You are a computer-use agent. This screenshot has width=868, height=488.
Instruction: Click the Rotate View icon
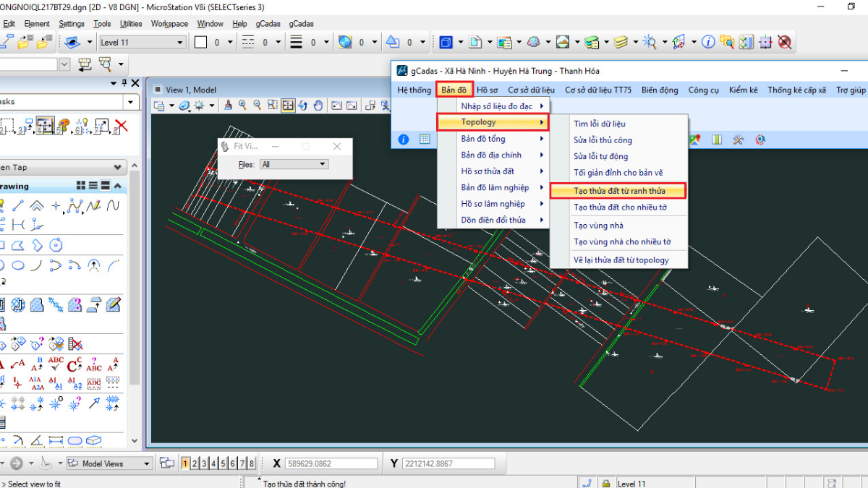click(303, 106)
